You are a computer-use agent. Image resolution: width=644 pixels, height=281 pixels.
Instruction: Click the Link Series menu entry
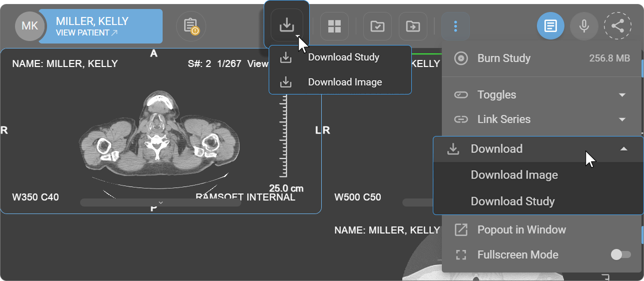click(x=541, y=119)
